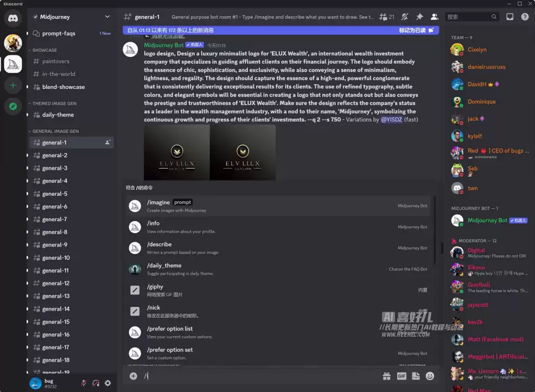
Task: Add a server with plus icon
Action: (x=13, y=85)
